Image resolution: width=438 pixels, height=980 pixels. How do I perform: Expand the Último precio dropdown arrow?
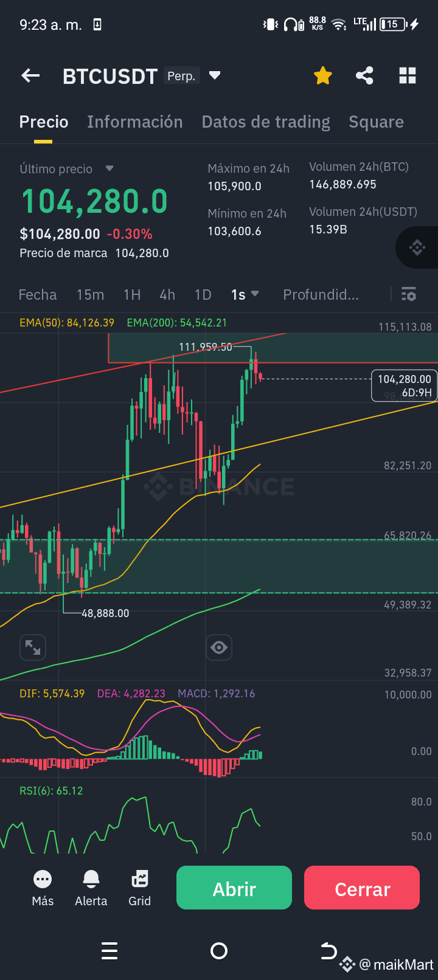click(x=109, y=168)
